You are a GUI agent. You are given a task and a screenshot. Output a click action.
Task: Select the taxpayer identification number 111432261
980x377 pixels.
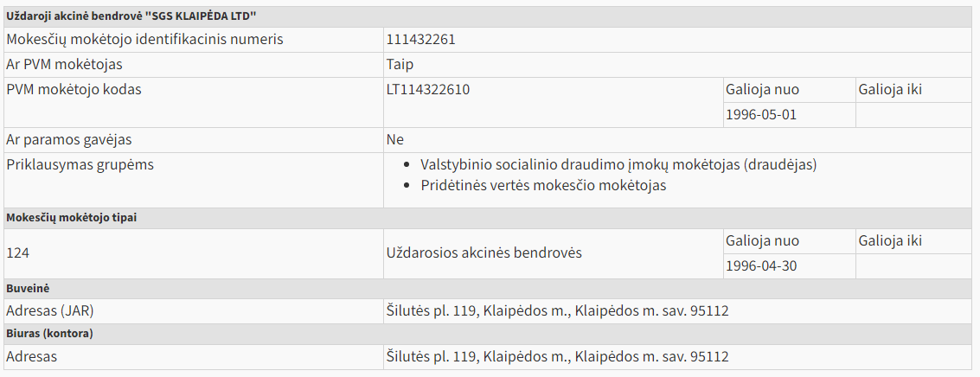point(421,40)
